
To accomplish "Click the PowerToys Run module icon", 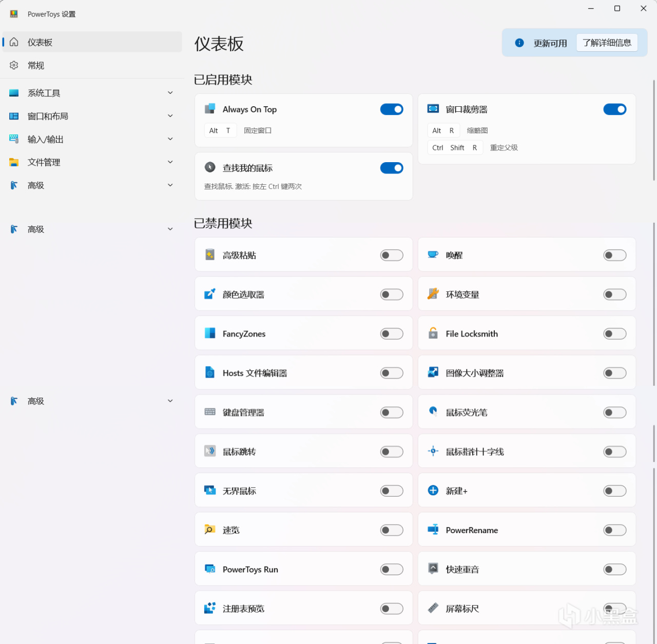I will [210, 569].
